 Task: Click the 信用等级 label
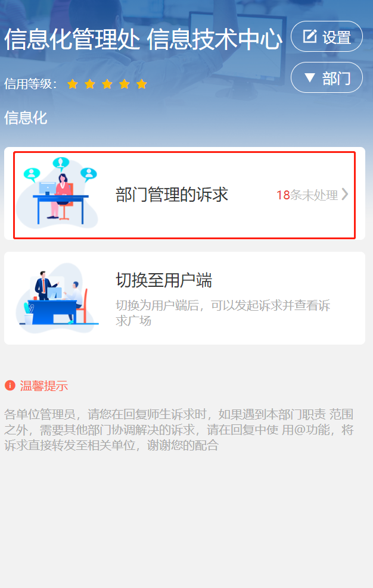click(30, 84)
